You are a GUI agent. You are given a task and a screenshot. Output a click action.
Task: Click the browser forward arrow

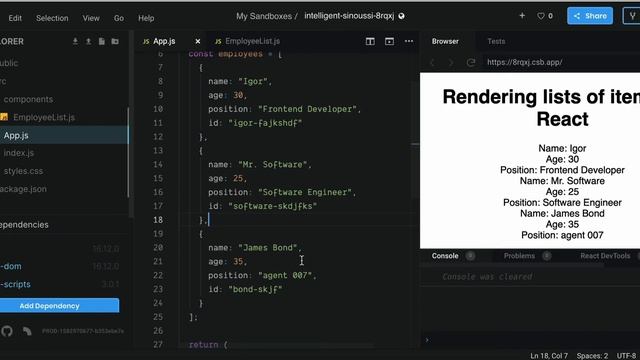tap(451, 62)
